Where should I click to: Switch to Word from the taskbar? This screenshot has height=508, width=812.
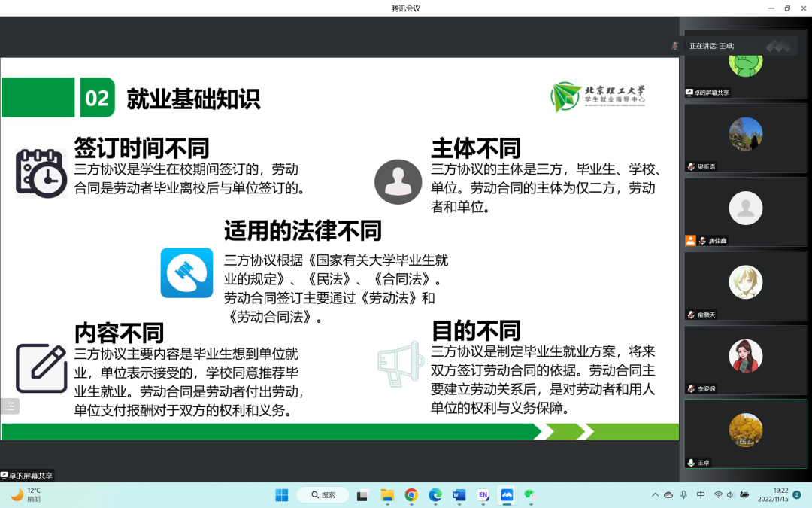click(x=459, y=495)
